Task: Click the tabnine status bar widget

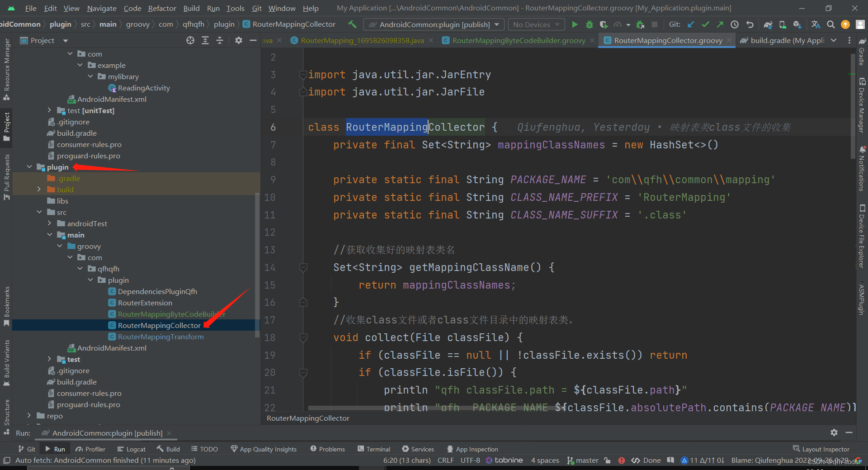Action: [x=505, y=460]
